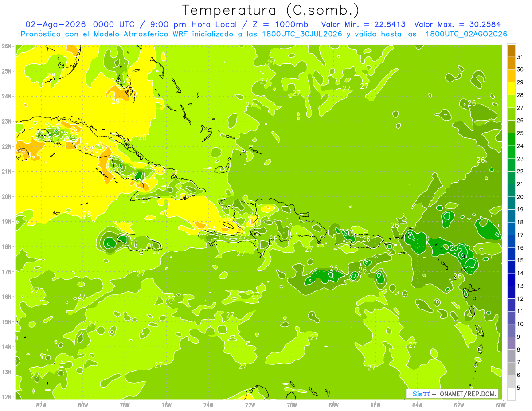
Task: Click the "18N" latitude axis label
Action: click(6, 247)
